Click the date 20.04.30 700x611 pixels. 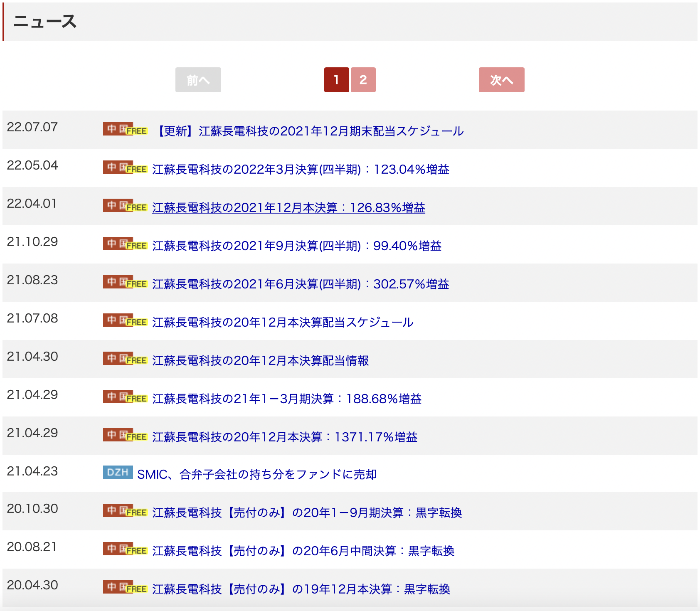click(x=32, y=585)
